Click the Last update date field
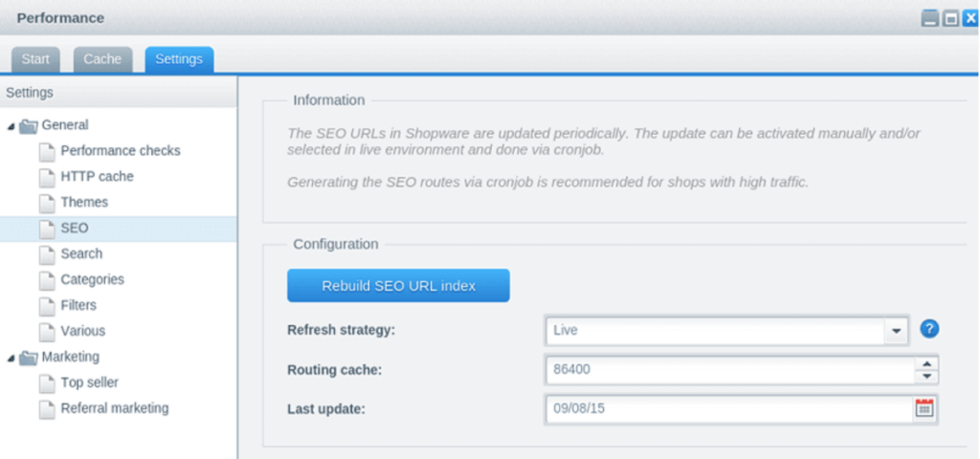This screenshot has height=459, width=980. point(728,409)
